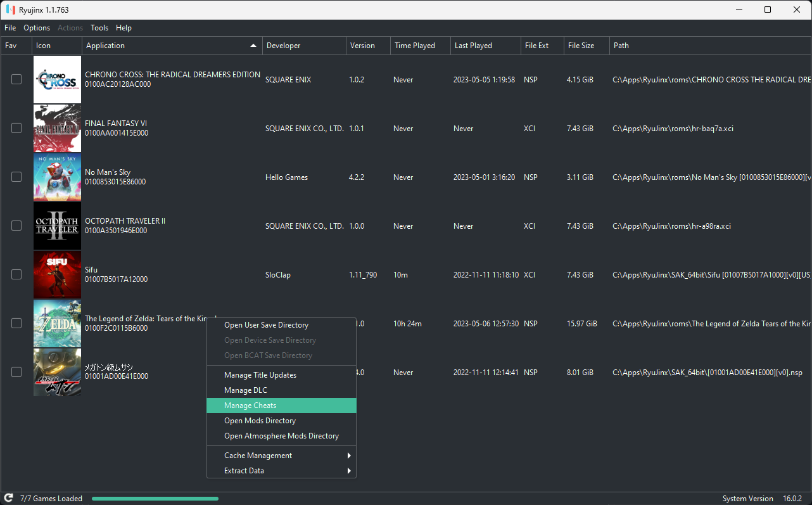The width and height of the screenshot is (812, 505).
Task: Sort by the Fav column header
Action: tap(16, 46)
